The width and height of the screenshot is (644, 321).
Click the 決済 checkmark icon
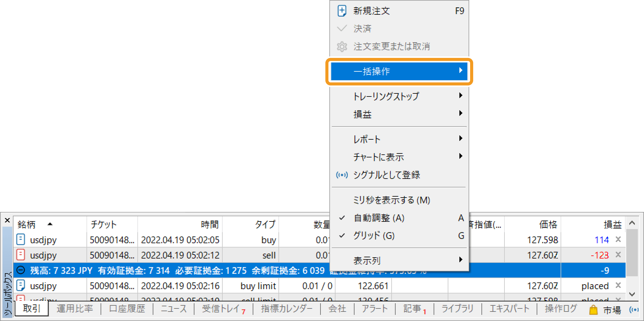(342, 28)
